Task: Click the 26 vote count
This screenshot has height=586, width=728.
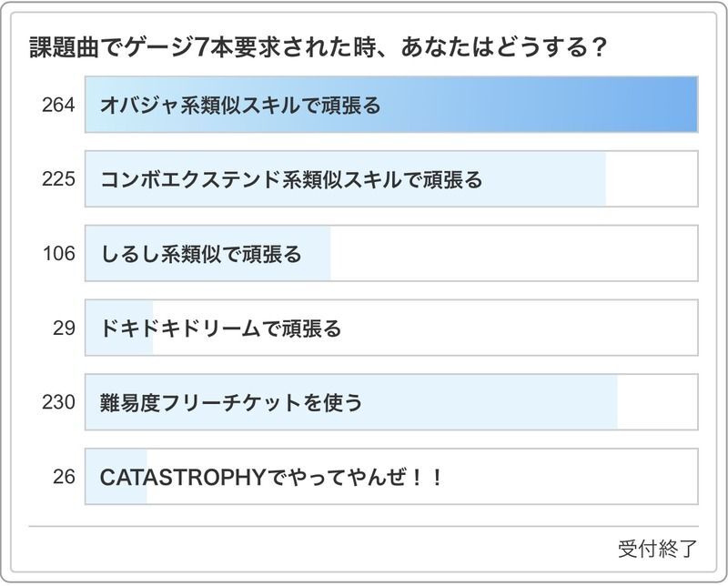Action: [x=64, y=477]
